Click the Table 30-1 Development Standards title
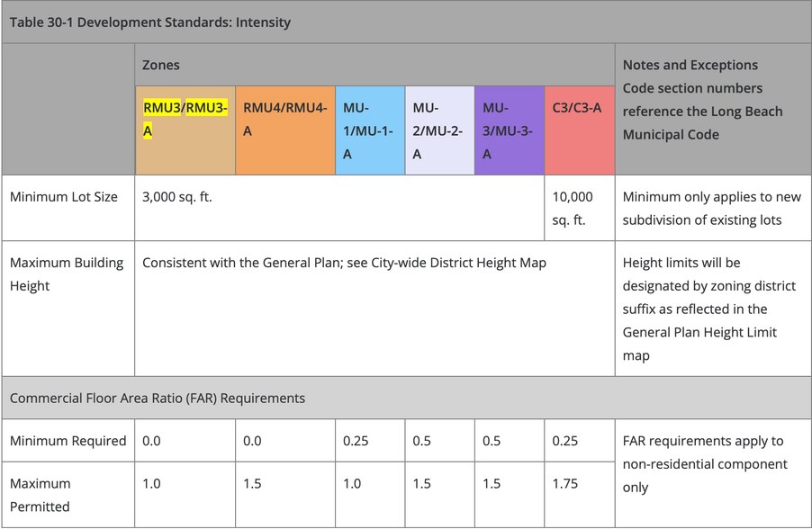 (150, 22)
